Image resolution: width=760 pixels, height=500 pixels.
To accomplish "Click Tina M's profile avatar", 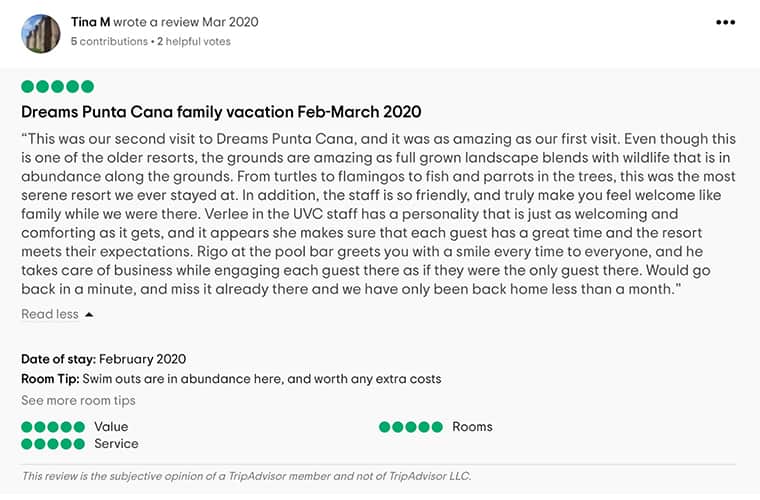I will (x=40, y=33).
